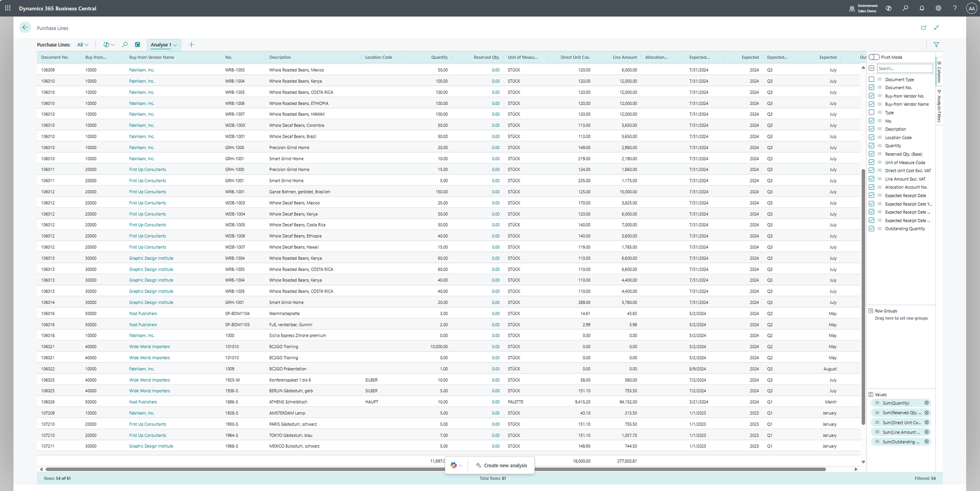Add a new analysis tab

click(191, 45)
